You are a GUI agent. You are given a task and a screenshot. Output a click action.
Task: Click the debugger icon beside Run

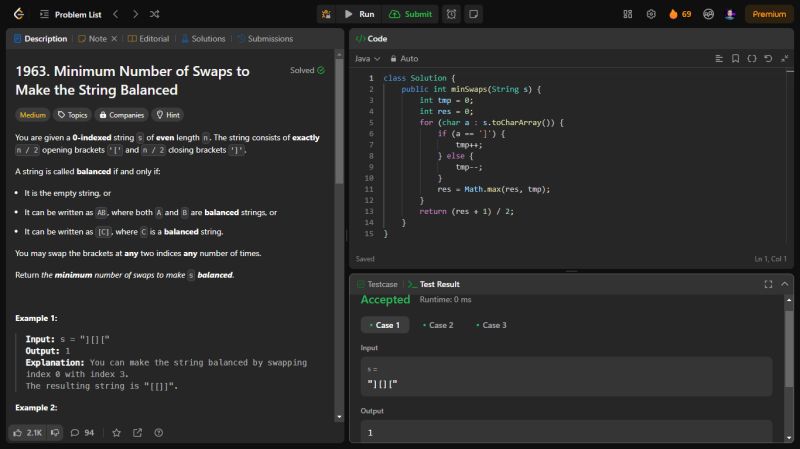(x=326, y=14)
